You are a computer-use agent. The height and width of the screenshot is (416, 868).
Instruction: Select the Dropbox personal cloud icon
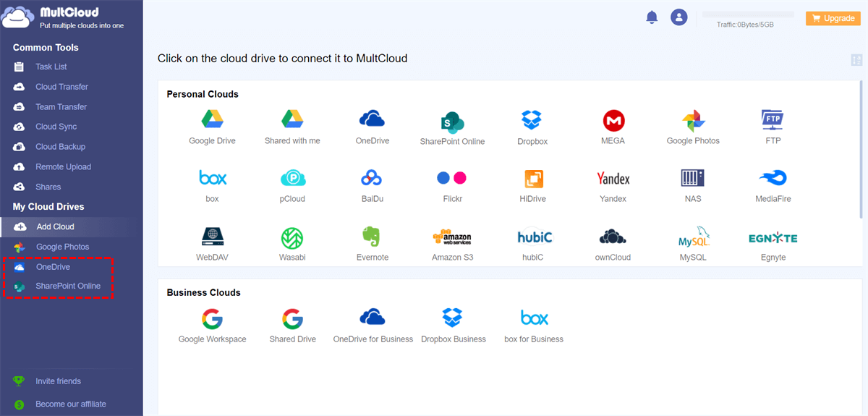[532, 120]
